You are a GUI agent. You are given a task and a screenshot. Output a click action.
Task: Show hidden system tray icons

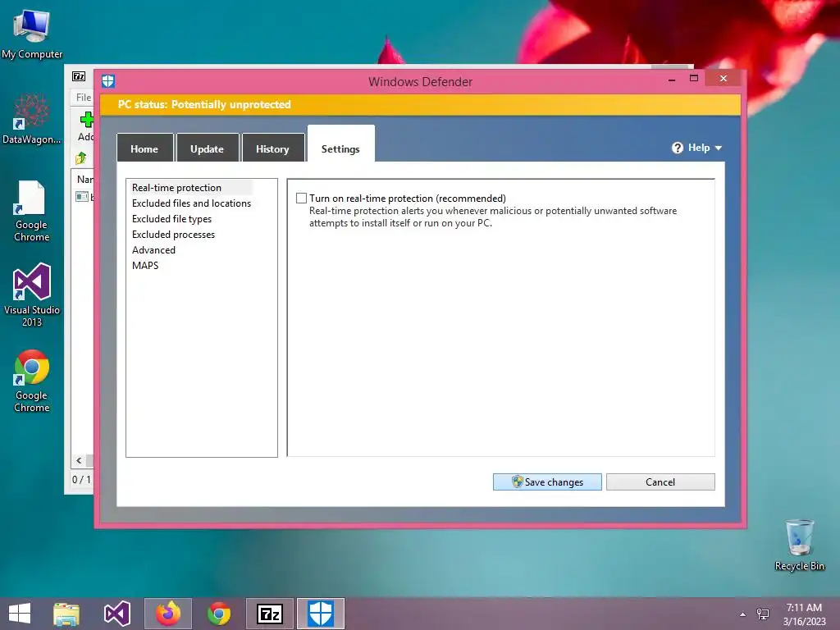click(x=742, y=614)
